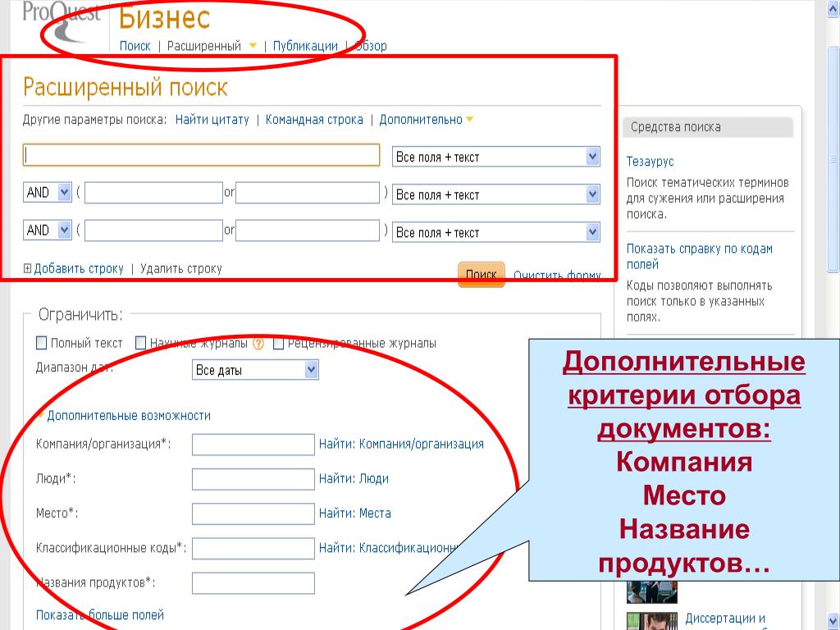Click the Люди input field
The image size is (840, 630).
tap(253, 479)
